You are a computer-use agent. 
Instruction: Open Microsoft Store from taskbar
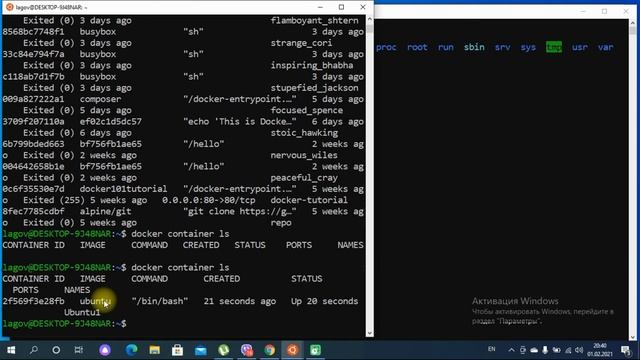click(x=177, y=350)
